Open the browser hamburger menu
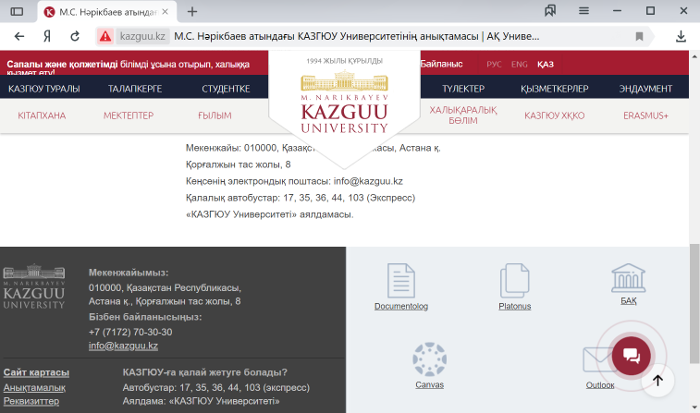 pyautogui.click(x=583, y=11)
